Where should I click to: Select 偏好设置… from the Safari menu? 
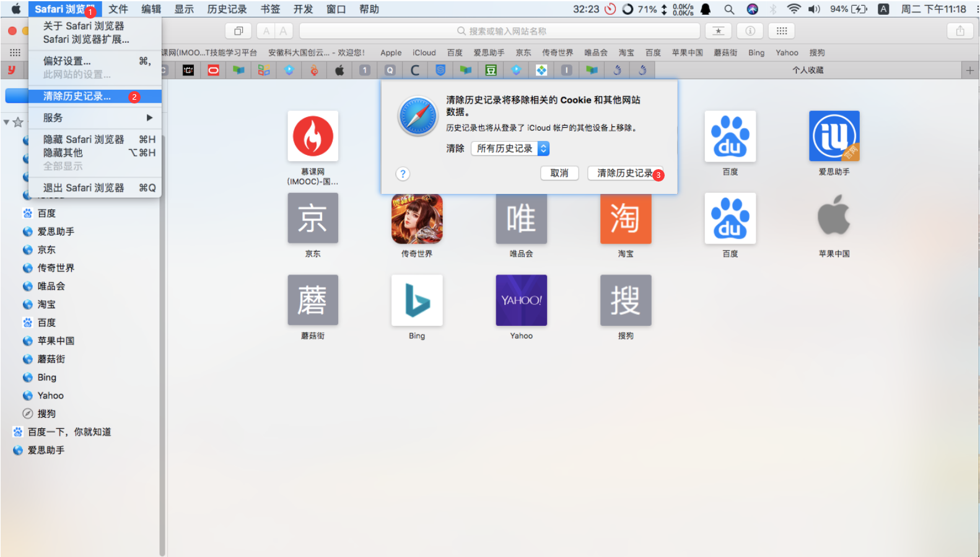coord(95,61)
